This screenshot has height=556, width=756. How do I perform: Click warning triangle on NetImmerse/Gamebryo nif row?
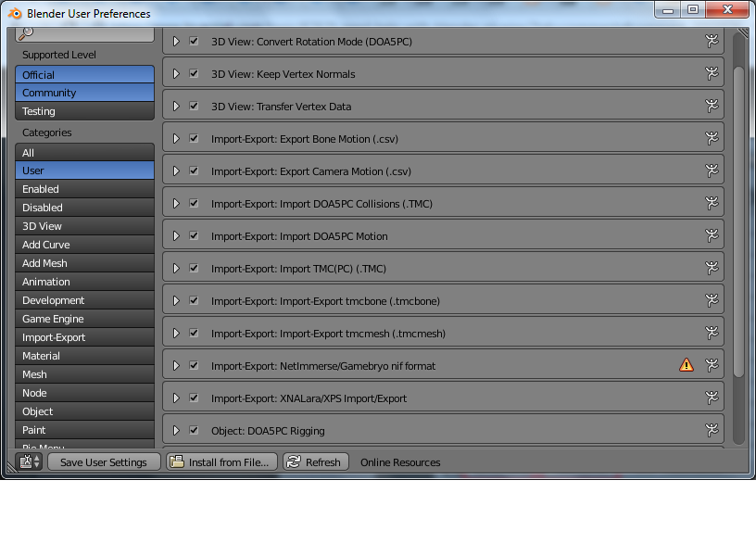pyautogui.click(x=687, y=365)
